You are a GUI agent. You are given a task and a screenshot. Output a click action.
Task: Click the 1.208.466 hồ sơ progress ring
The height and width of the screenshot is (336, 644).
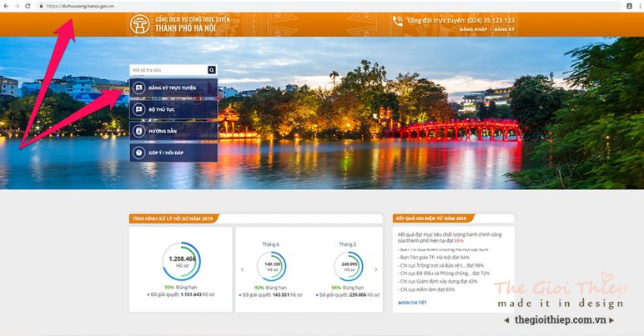181,262
